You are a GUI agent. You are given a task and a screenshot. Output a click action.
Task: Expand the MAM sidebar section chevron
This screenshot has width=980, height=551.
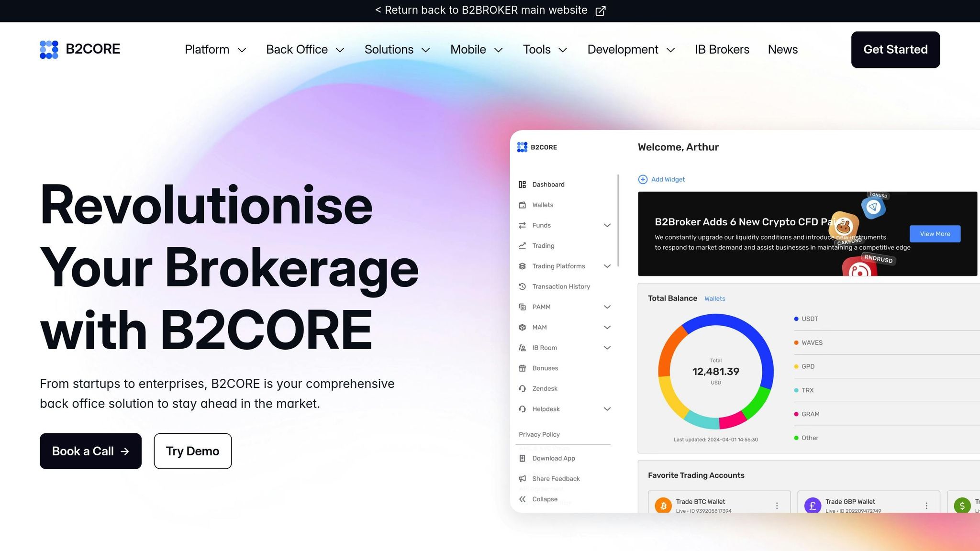tap(607, 328)
